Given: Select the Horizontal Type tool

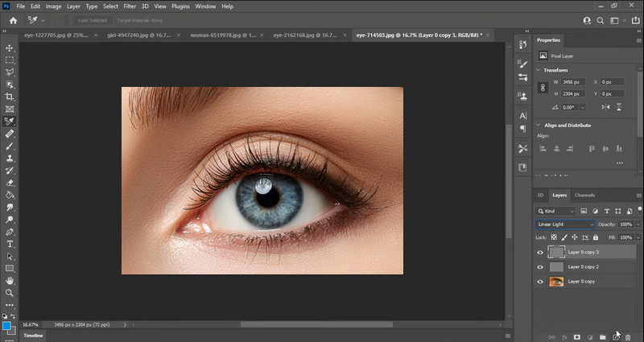Looking at the screenshot, I should (10, 245).
